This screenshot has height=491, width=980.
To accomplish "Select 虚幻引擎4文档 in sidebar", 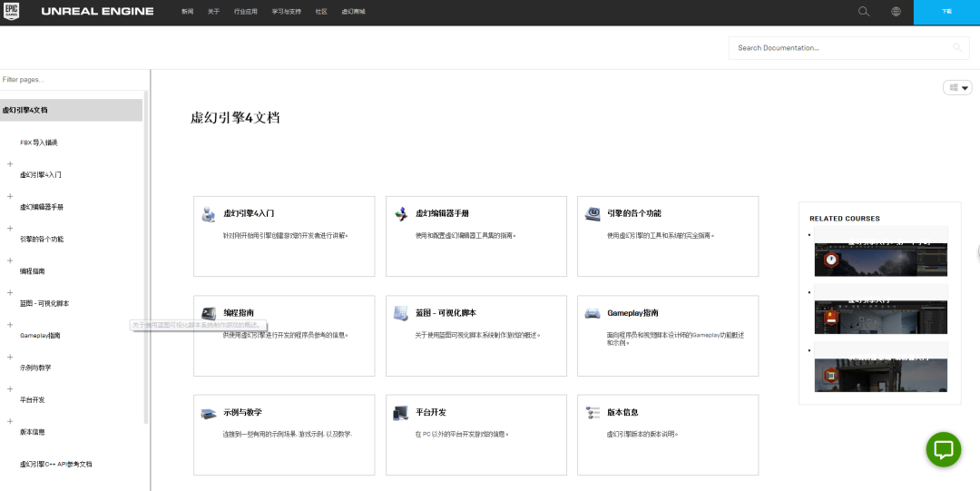I will click(x=72, y=110).
